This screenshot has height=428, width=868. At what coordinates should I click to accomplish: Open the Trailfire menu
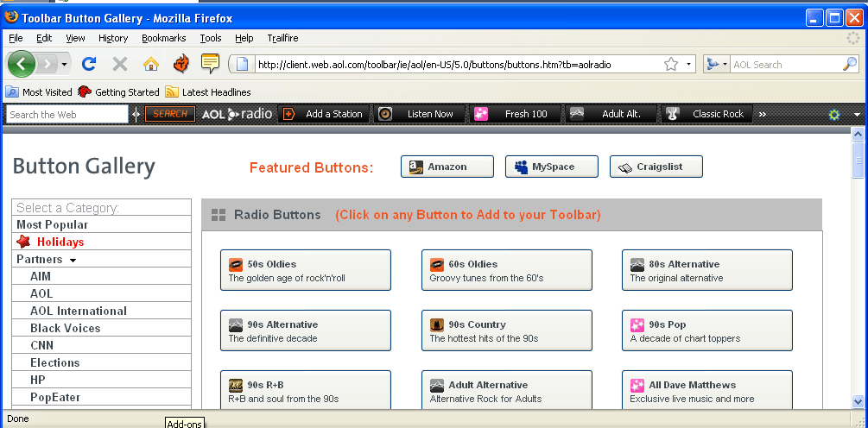tap(283, 38)
